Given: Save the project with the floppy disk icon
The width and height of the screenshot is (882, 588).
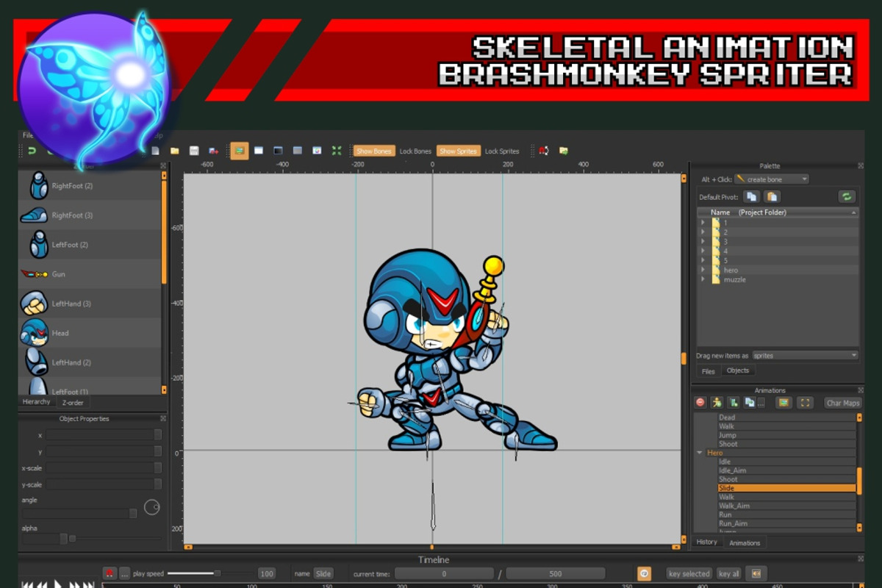Looking at the screenshot, I should [194, 151].
